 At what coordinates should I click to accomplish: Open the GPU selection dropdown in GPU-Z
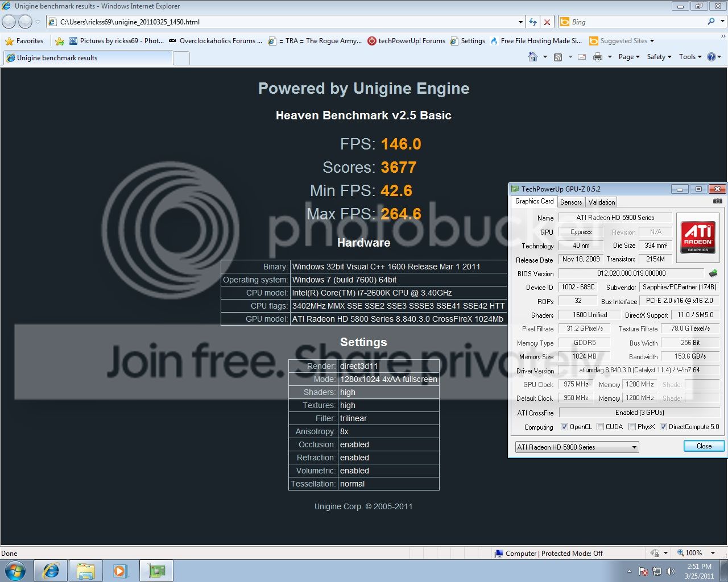[577, 447]
